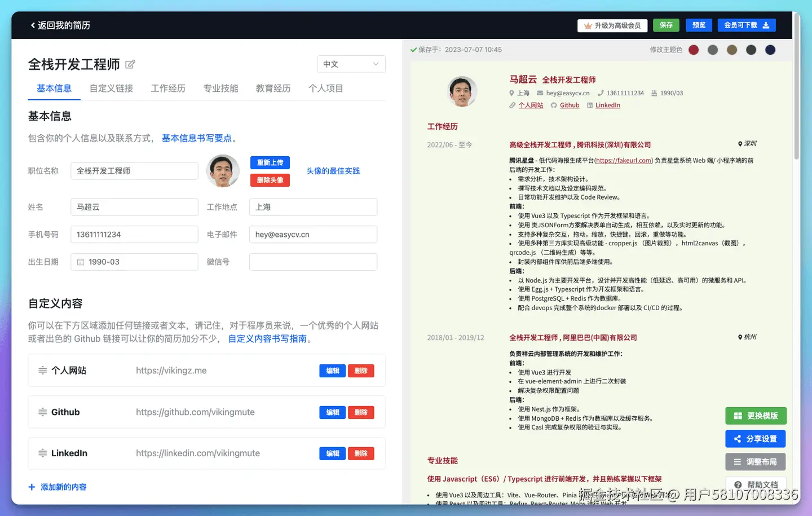The width and height of the screenshot is (812, 516).
Task: Open the 头像的最佳实践 link
Action: tap(333, 171)
